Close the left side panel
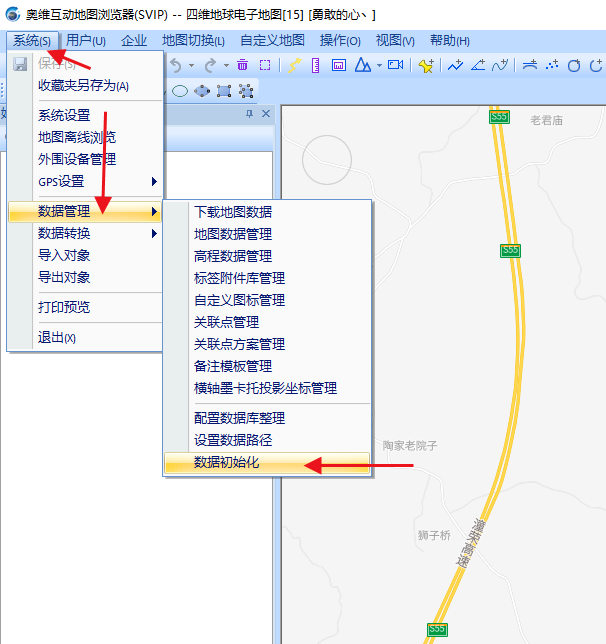Image resolution: width=606 pixels, height=644 pixels. click(x=266, y=114)
